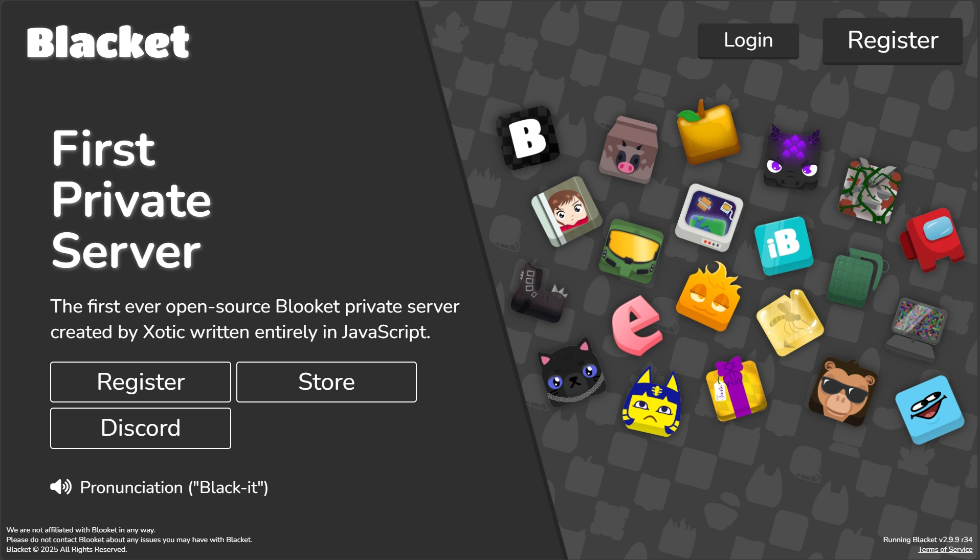Select the teal iB blook

coord(784,245)
